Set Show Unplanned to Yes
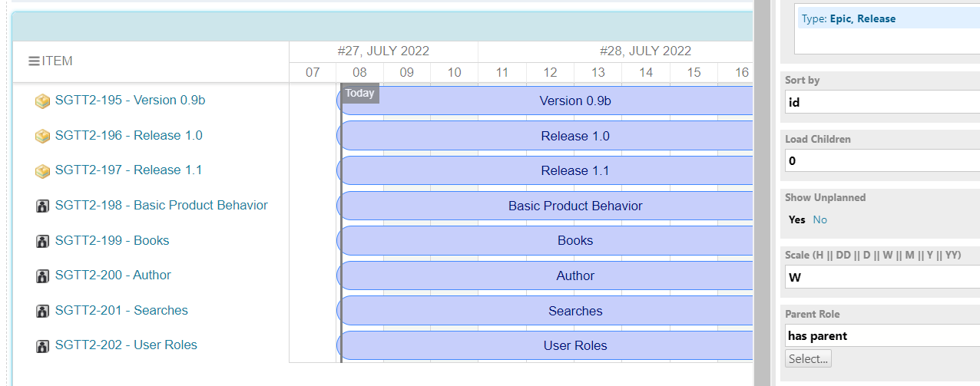 pyautogui.click(x=797, y=219)
